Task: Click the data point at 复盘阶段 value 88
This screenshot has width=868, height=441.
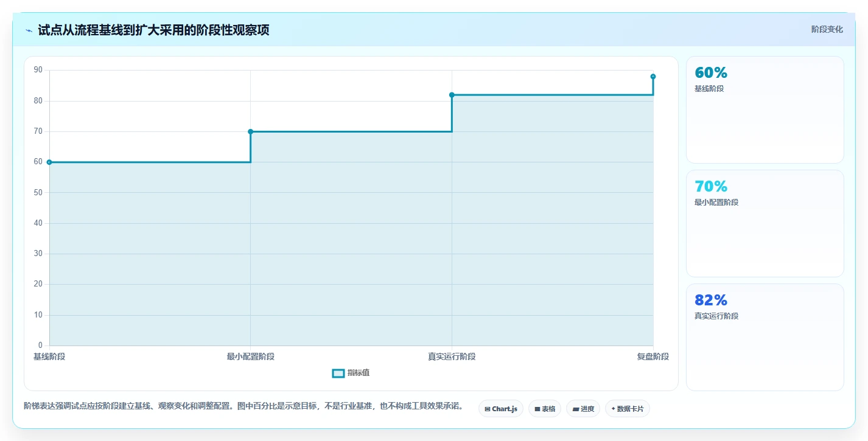Action: 653,77
